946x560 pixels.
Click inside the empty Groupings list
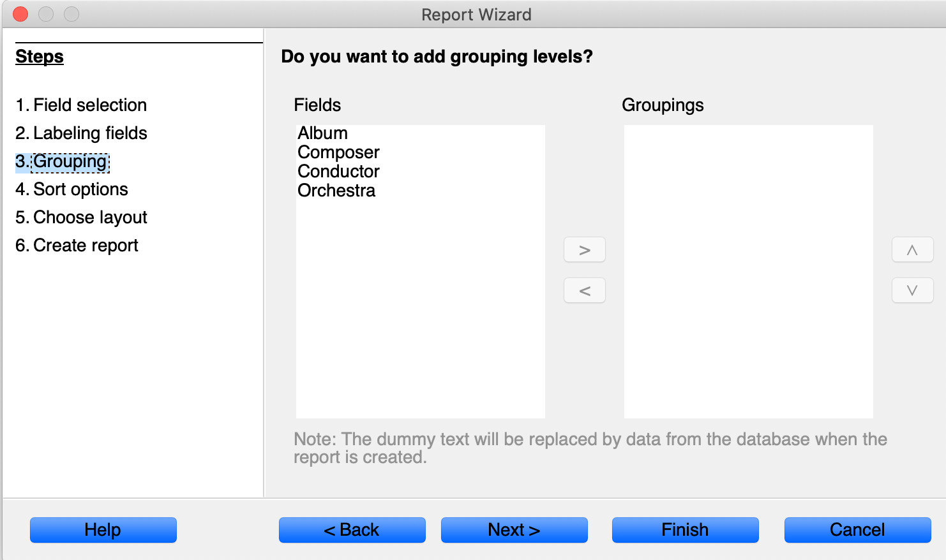[748, 272]
